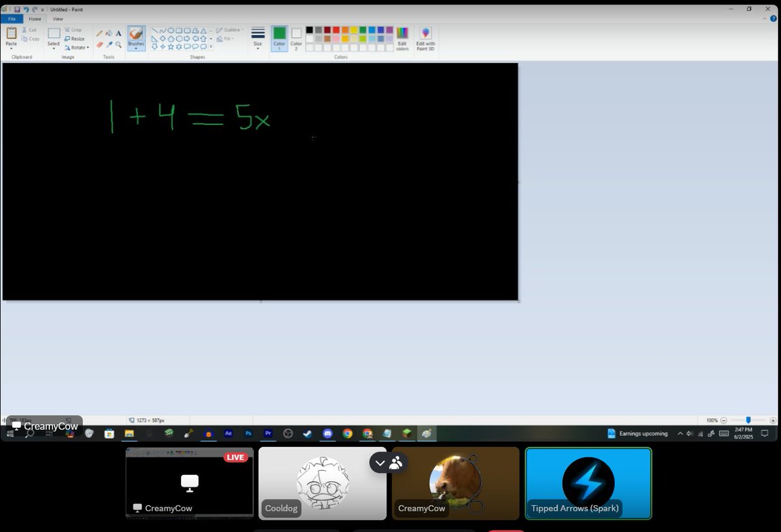
Task: Click the Copy button
Action: (x=31, y=39)
